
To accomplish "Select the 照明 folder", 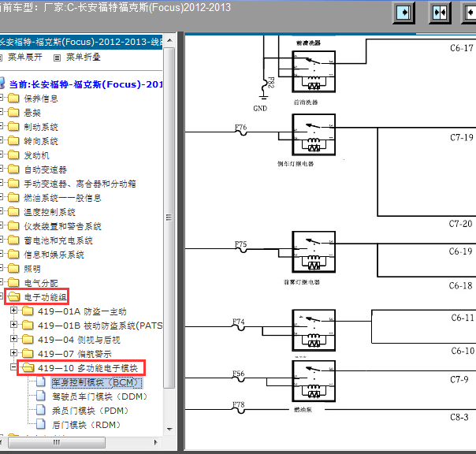I will 32,269.
